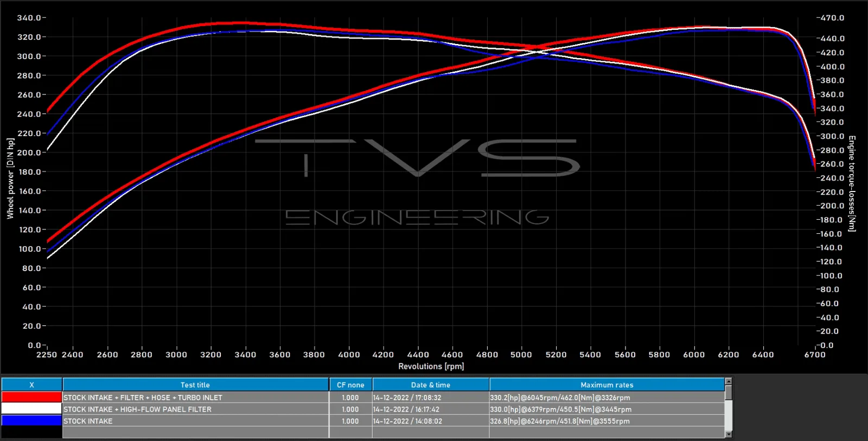
Task: Click the '4400' rpm axis label
Action: point(418,355)
